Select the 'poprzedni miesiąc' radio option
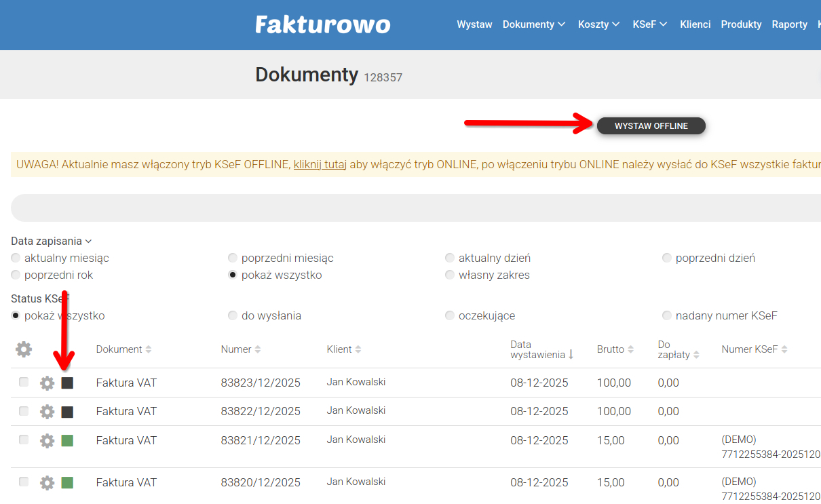The image size is (821, 504). (233, 258)
